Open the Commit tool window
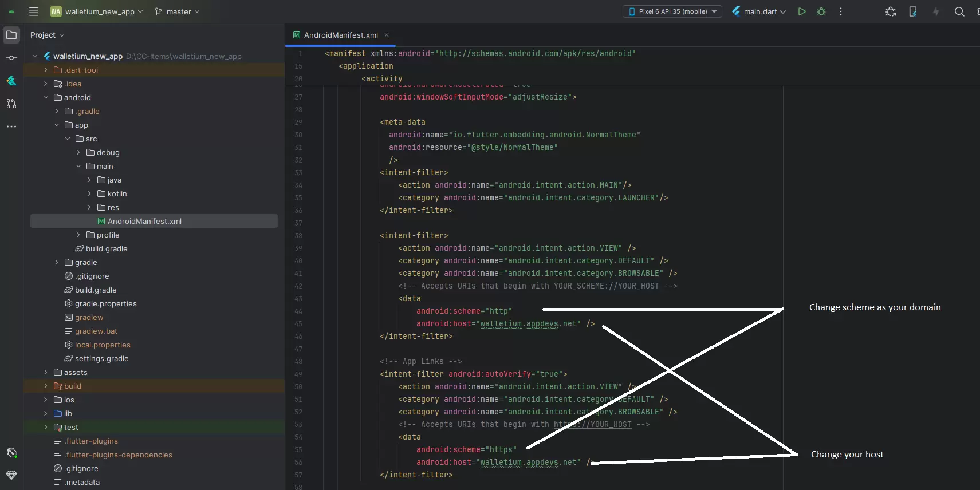This screenshot has height=490, width=980. pos(11,58)
